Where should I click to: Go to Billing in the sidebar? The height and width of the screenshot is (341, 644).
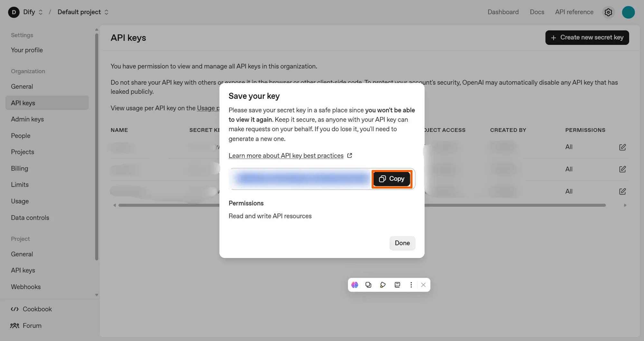click(x=19, y=168)
